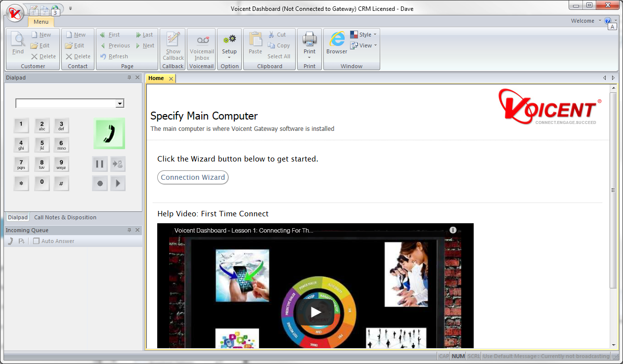Image resolution: width=623 pixels, height=364 pixels.
Task: Play the First Time Connect help video
Action: [x=315, y=312]
